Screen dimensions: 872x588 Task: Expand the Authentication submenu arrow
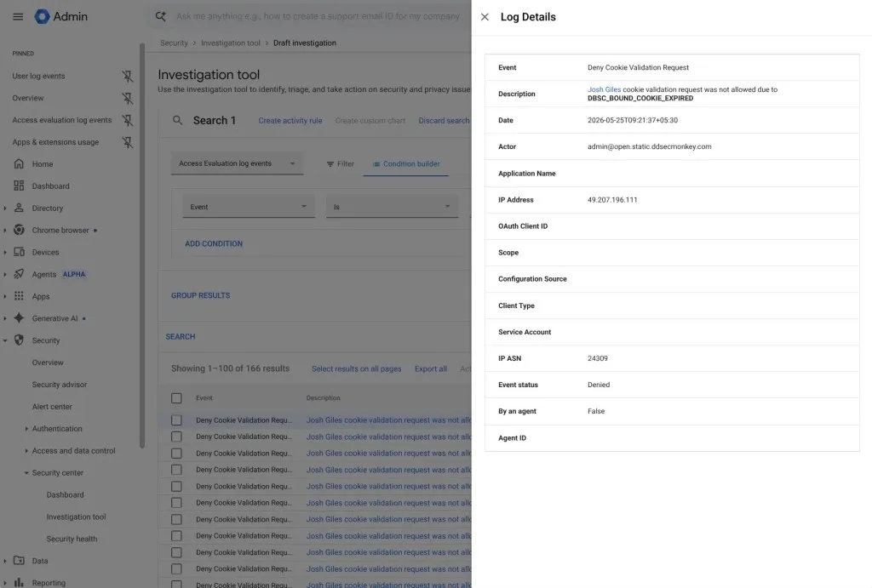(x=26, y=429)
